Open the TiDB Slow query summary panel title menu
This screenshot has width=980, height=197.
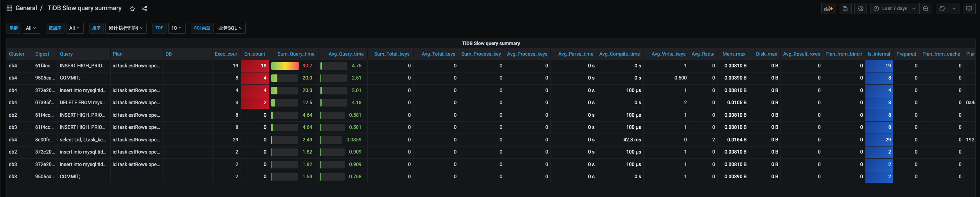(491, 43)
